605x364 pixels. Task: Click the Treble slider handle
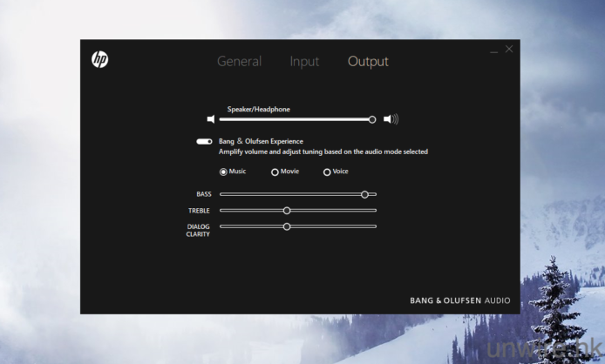click(x=287, y=210)
